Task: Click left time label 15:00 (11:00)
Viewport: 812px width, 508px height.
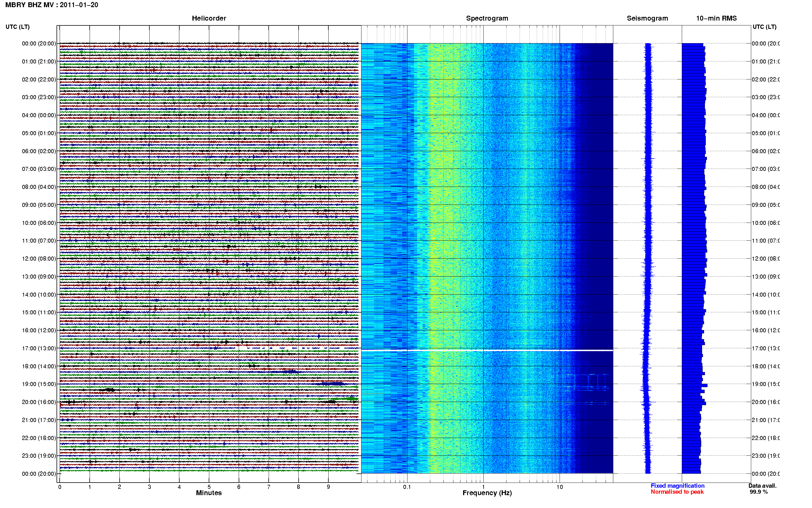Action: click(x=39, y=313)
